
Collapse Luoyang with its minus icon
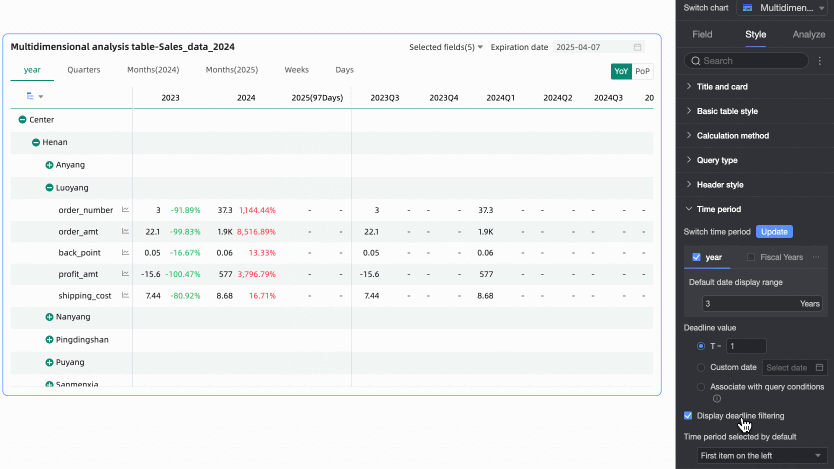point(49,187)
